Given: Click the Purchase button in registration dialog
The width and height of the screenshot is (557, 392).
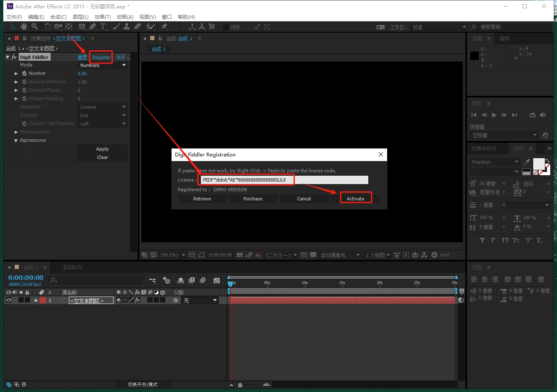Looking at the screenshot, I should coord(253,199).
